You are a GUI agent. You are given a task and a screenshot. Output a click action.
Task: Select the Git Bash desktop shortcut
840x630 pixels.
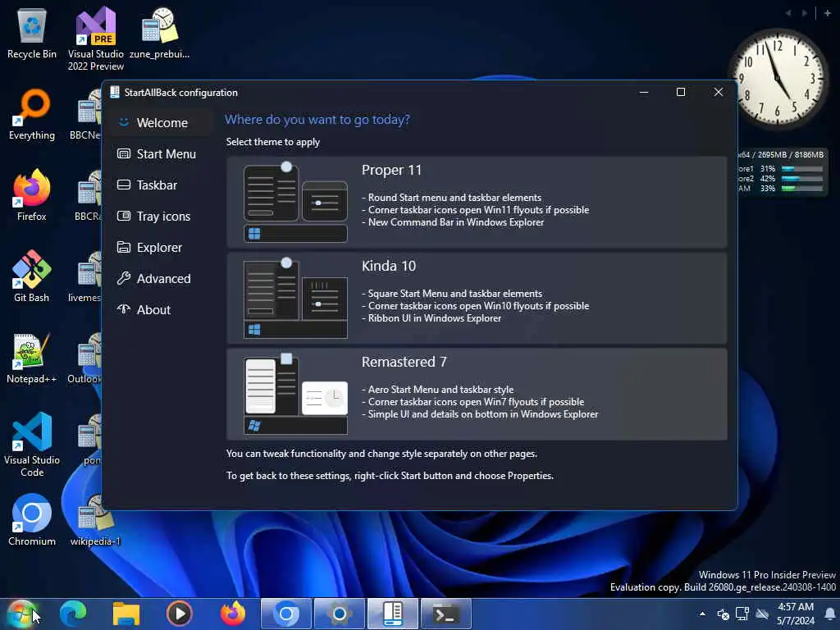(x=32, y=276)
